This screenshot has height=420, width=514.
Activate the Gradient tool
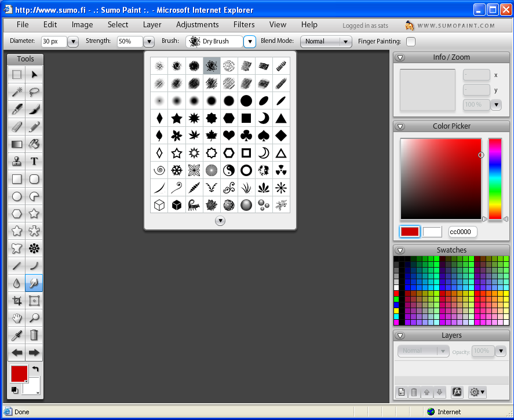click(x=17, y=144)
